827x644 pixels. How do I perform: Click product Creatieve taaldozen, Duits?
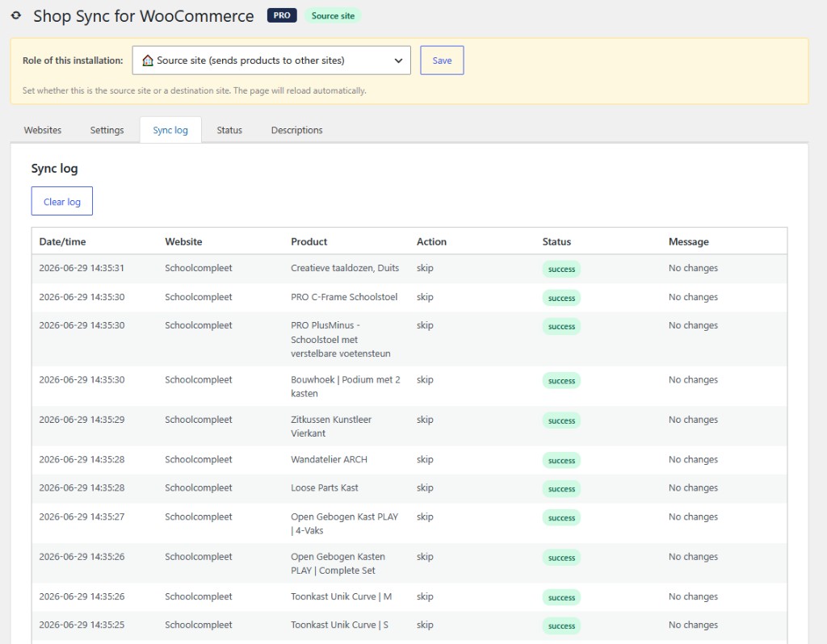pos(345,268)
